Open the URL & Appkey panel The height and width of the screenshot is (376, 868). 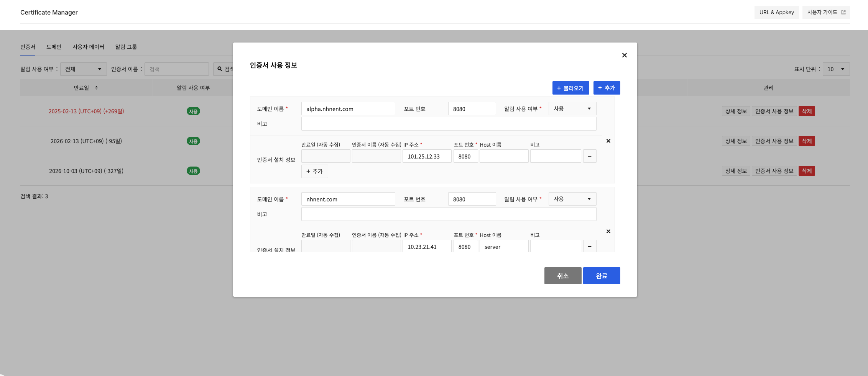tap(776, 12)
